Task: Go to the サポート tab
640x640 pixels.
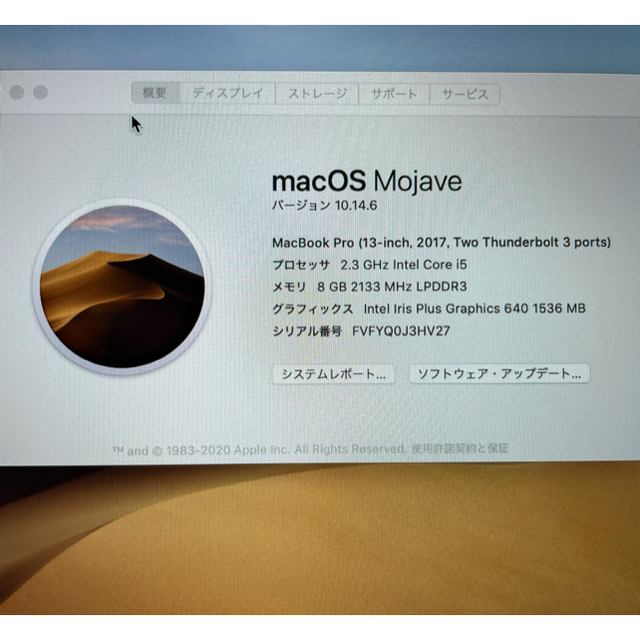Action: click(394, 94)
